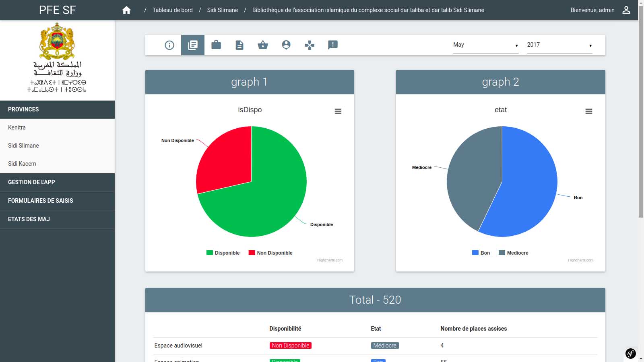Select the briefcase icon in toolbar
The image size is (644, 362).
pyautogui.click(x=216, y=45)
